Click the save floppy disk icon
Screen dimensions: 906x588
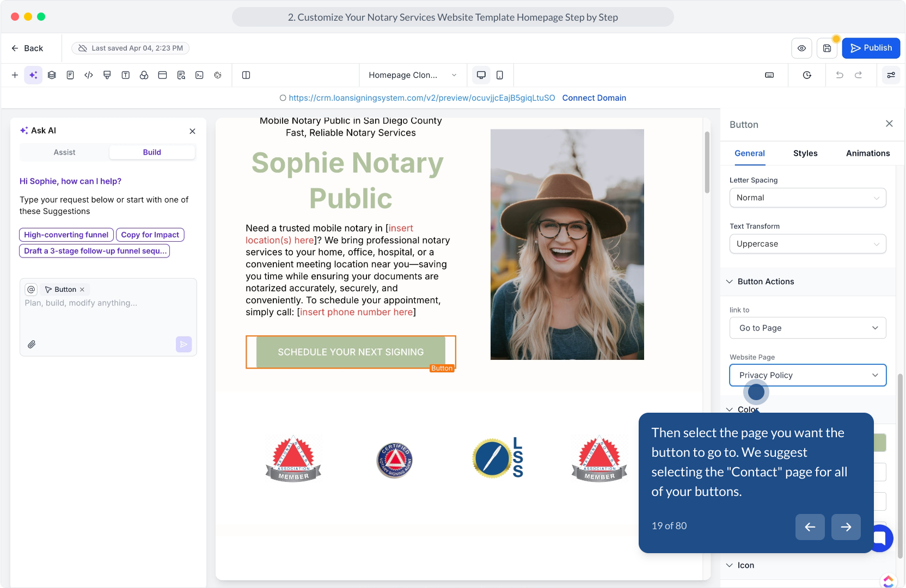[x=827, y=48]
